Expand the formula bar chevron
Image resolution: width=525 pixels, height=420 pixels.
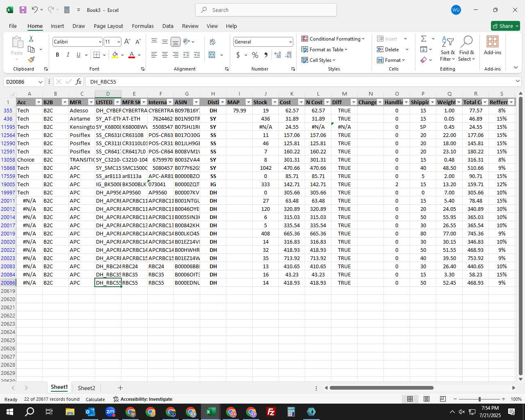pyautogui.click(x=518, y=82)
